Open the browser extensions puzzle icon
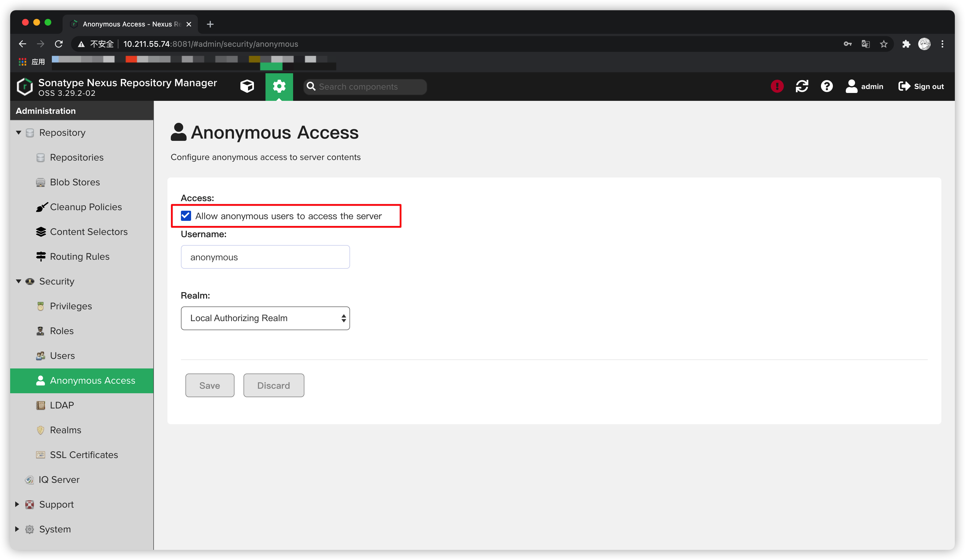This screenshot has width=965, height=560. click(x=906, y=45)
